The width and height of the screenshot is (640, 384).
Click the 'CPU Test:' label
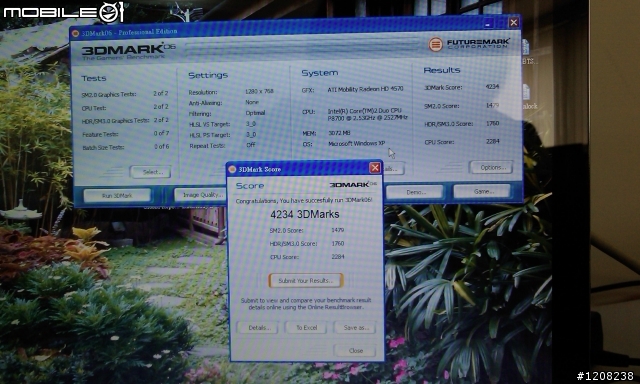click(x=94, y=108)
